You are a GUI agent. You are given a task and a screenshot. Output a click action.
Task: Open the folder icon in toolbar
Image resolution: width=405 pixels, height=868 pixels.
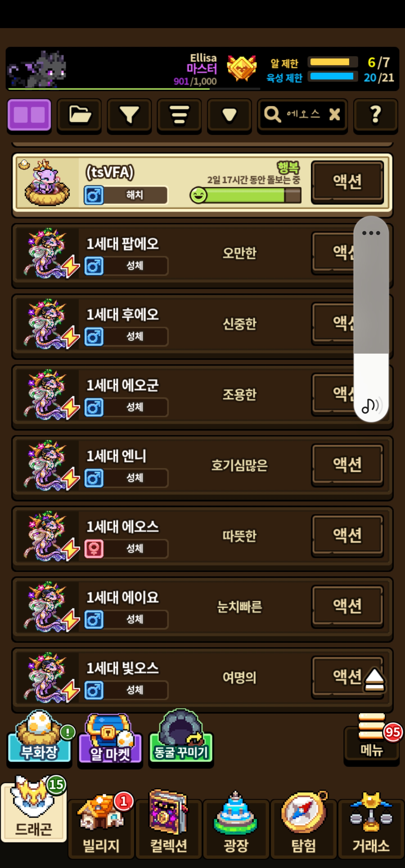pos(79,115)
